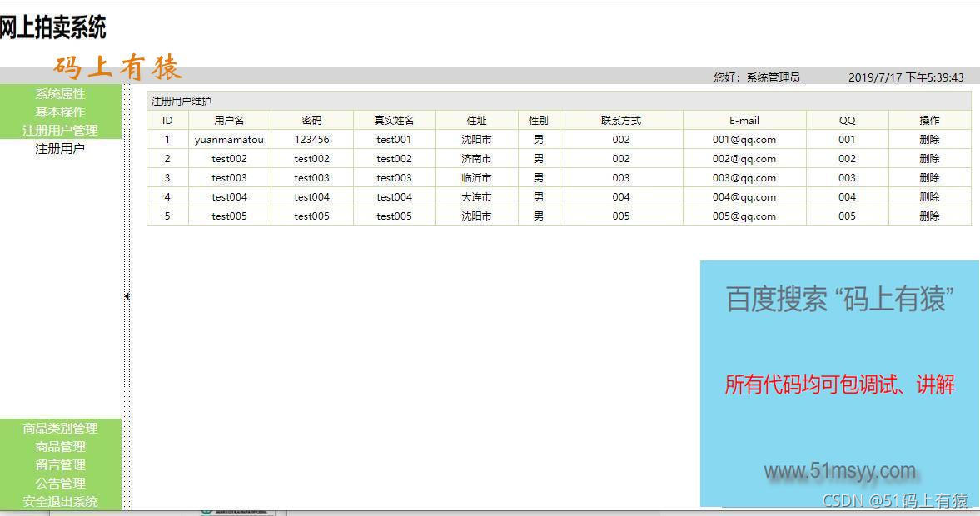Click the email cell 001@qq.com

[x=744, y=139]
